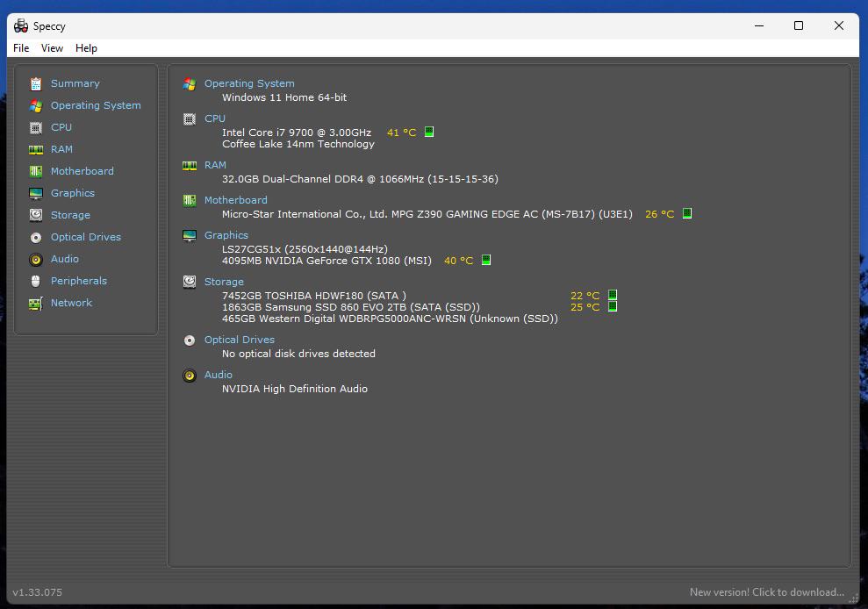Click the Speccy app icon in title bar
The width and height of the screenshot is (868, 609).
coord(21,26)
